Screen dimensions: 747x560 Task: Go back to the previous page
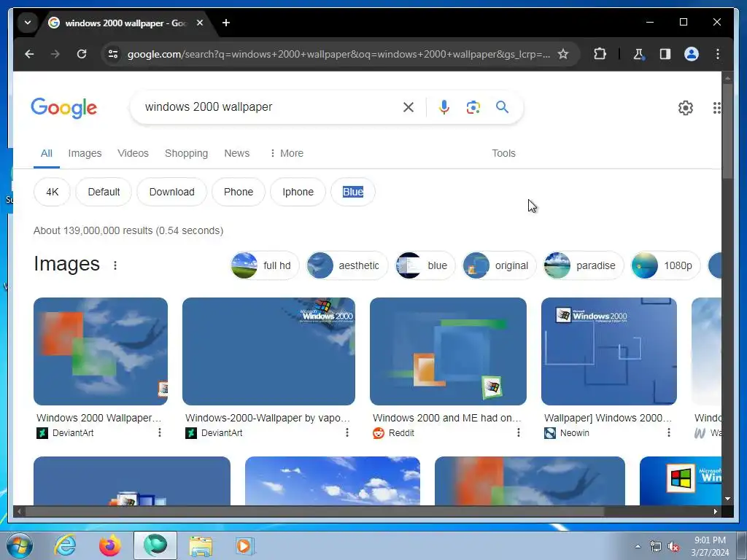29,54
